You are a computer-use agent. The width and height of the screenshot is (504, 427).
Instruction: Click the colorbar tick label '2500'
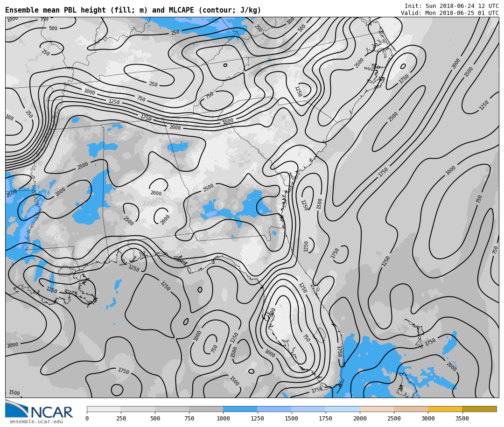click(x=394, y=418)
